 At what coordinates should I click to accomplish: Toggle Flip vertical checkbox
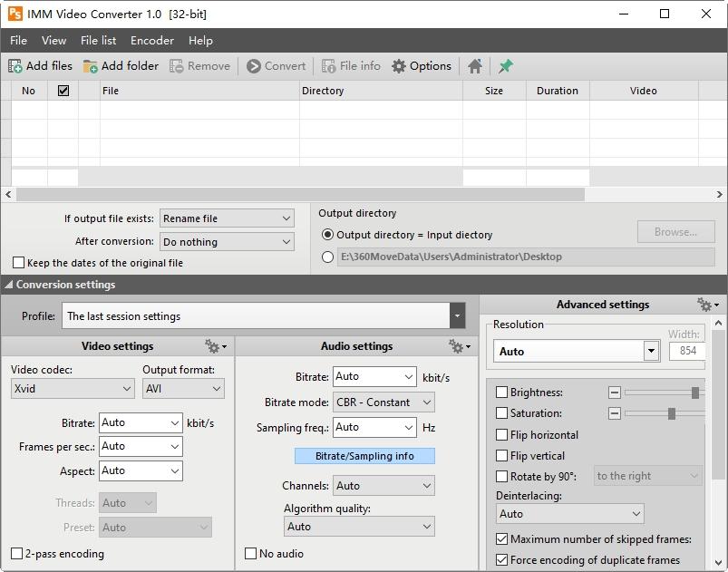click(x=501, y=455)
